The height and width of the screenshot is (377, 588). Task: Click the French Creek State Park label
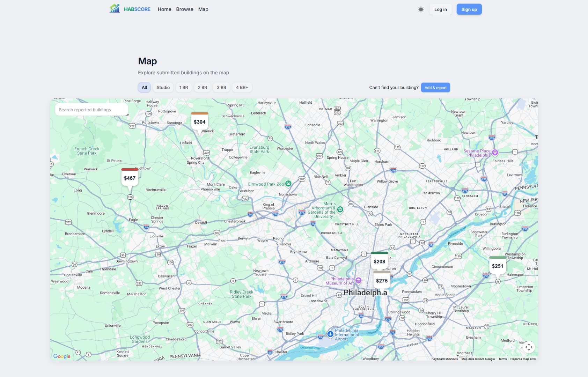click(87, 151)
